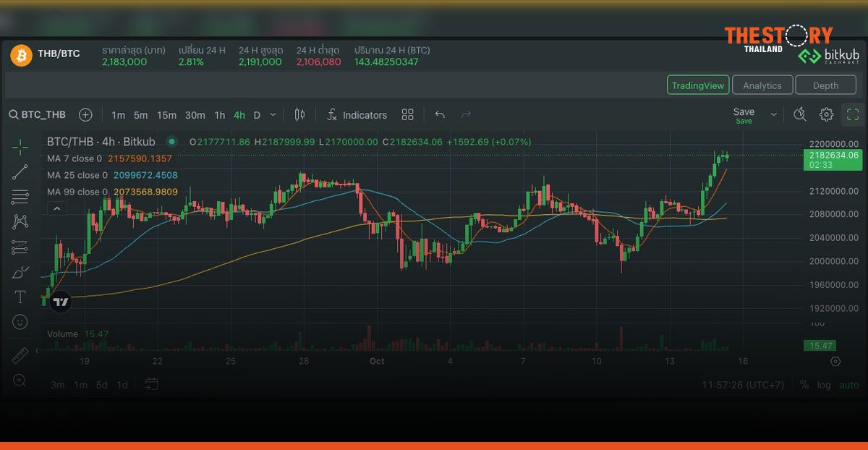Image resolution: width=868 pixels, height=450 pixels.
Task: Toggle percentage scale on price axis
Action: [x=803, y=385]
